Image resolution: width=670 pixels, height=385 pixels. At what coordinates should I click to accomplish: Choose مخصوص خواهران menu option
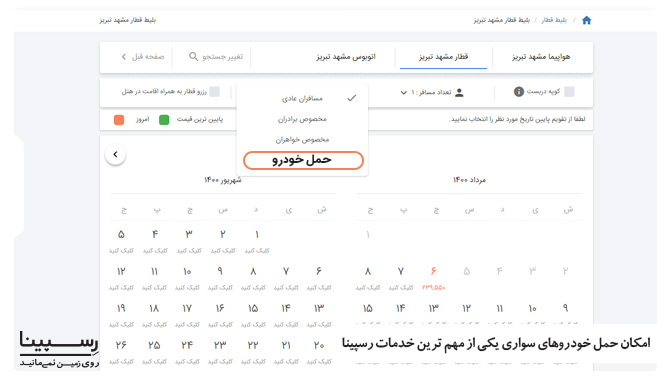click(x=302, y=139)
